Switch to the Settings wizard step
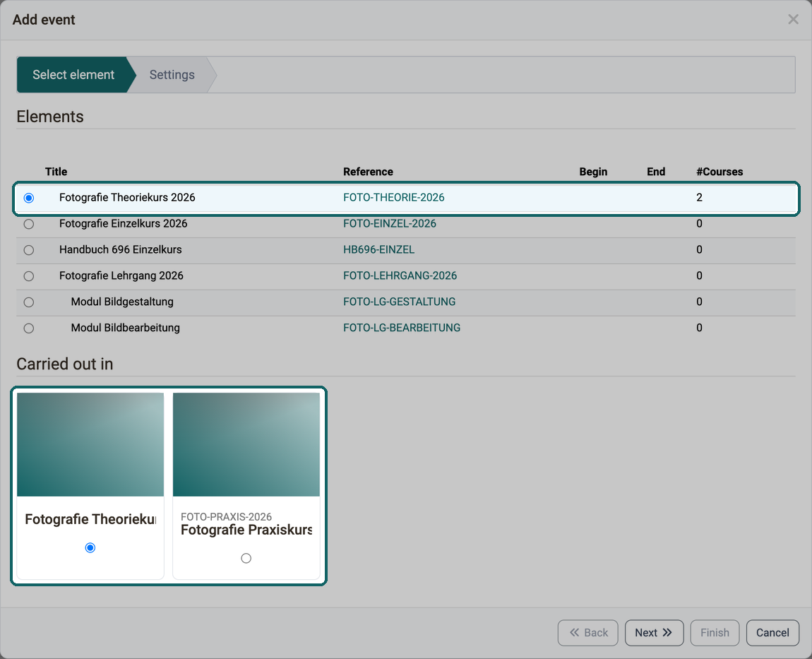Screen dimensions: 812x659 click(x=172, y=75)
